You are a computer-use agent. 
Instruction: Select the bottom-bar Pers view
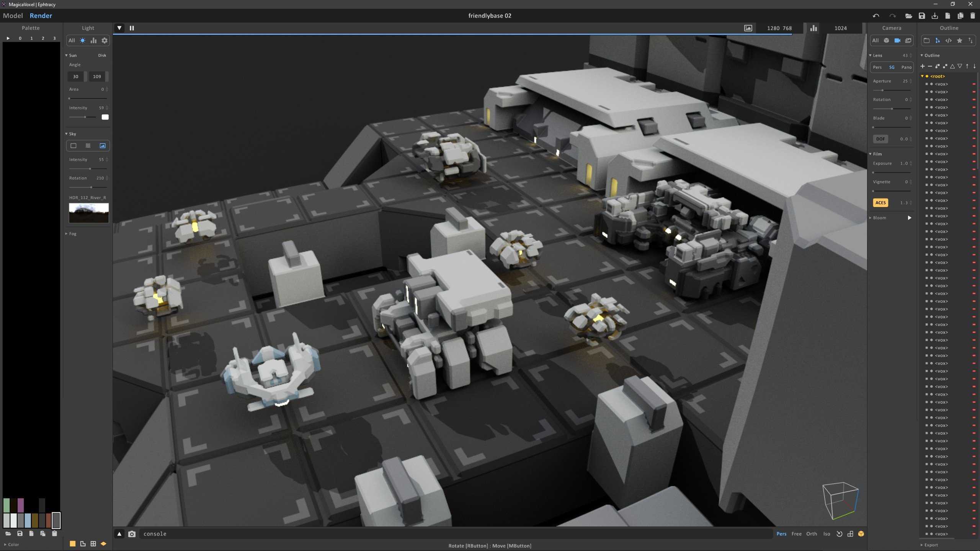(781, 534)
